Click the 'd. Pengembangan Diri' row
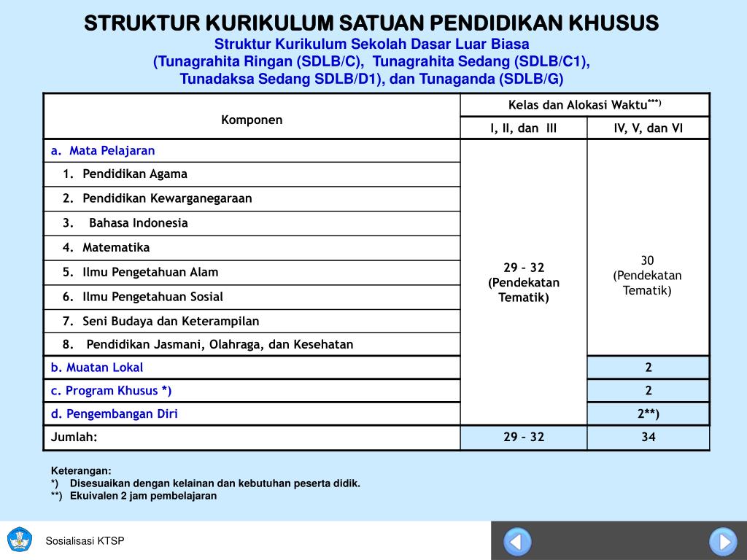 click(x=252, y=414)
